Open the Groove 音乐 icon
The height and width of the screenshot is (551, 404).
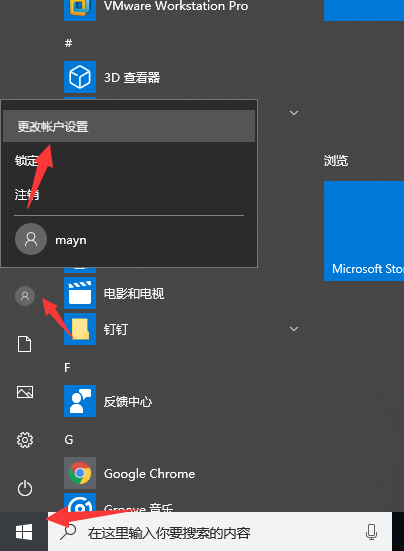(x=80, y=503)
